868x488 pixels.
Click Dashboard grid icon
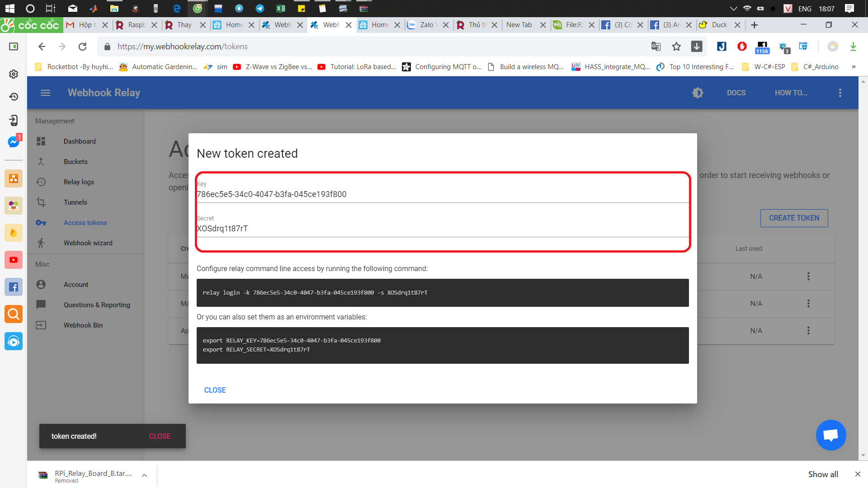tap(41, 141)
